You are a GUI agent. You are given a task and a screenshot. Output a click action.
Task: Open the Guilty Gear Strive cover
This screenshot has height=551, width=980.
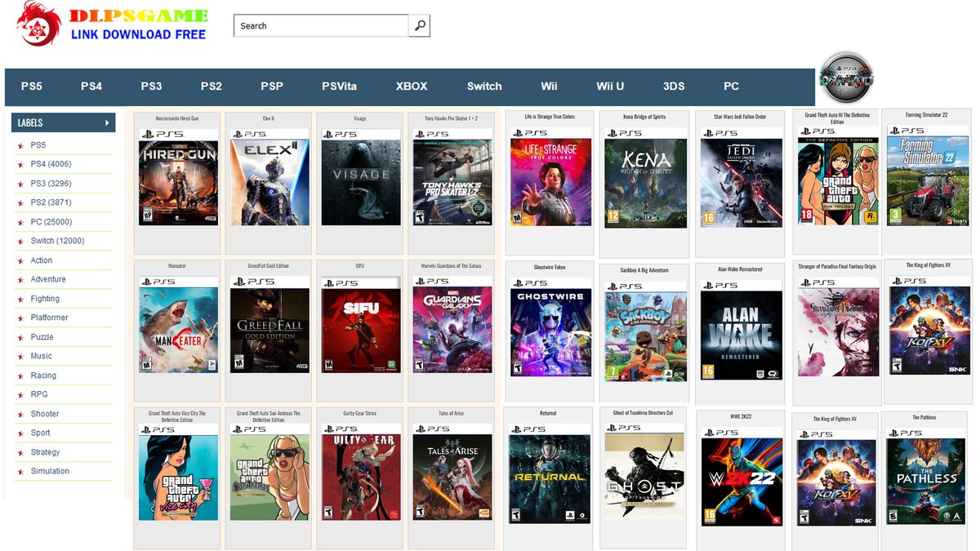point(361,473)
